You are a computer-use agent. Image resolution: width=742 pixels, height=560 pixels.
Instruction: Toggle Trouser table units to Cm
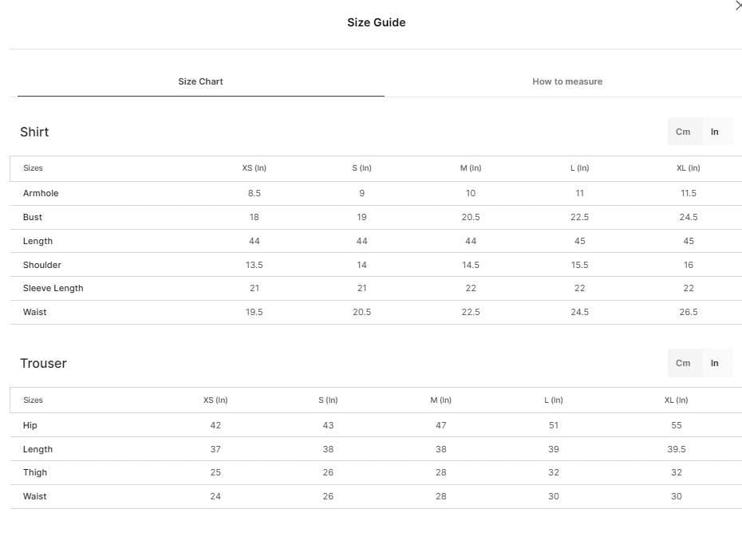682,363
